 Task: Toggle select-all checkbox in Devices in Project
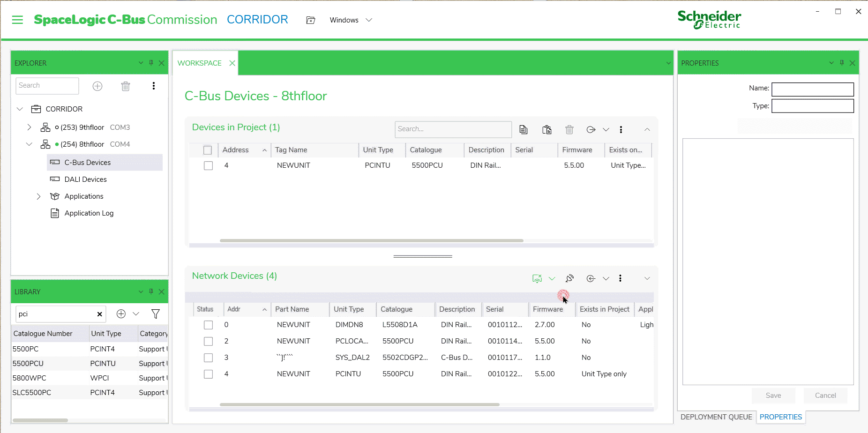tap(208, 150)
